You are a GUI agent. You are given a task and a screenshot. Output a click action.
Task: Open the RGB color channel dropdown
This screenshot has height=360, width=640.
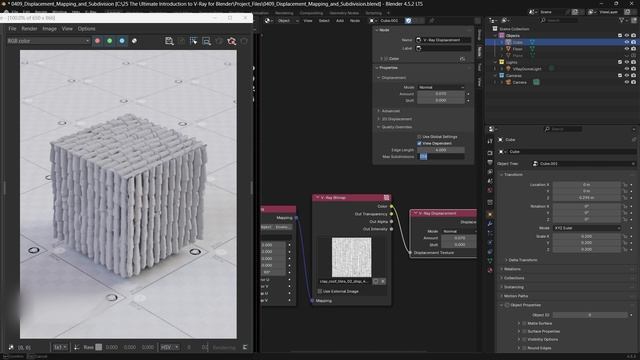coord(48,41)
